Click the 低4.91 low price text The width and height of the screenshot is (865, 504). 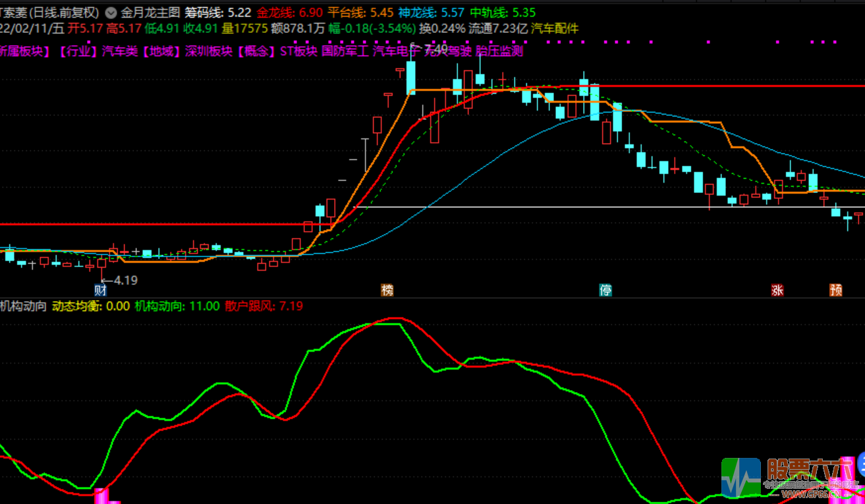162,28
